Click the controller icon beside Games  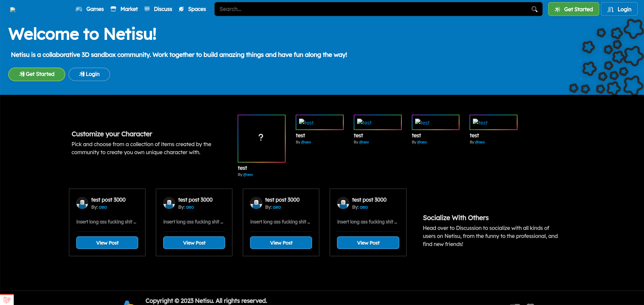pyautogui.click(x=79, y=9)
